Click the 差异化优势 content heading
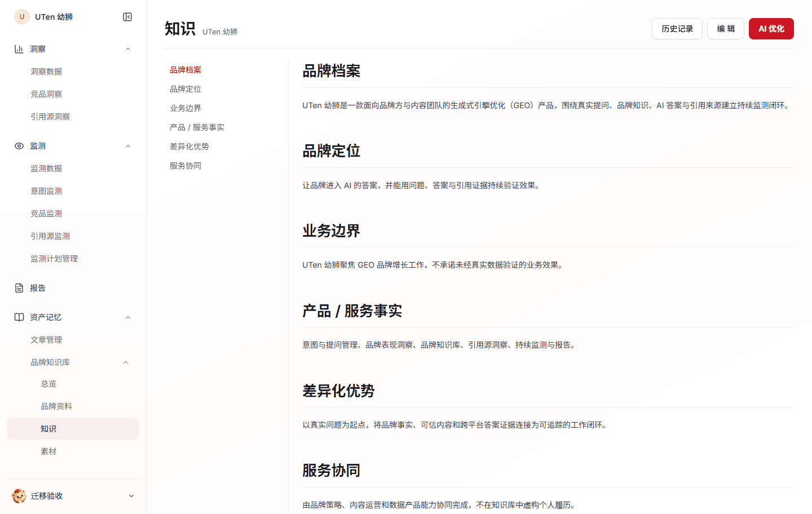The width and height of the screenshot is (812, 514). (338, 391)
